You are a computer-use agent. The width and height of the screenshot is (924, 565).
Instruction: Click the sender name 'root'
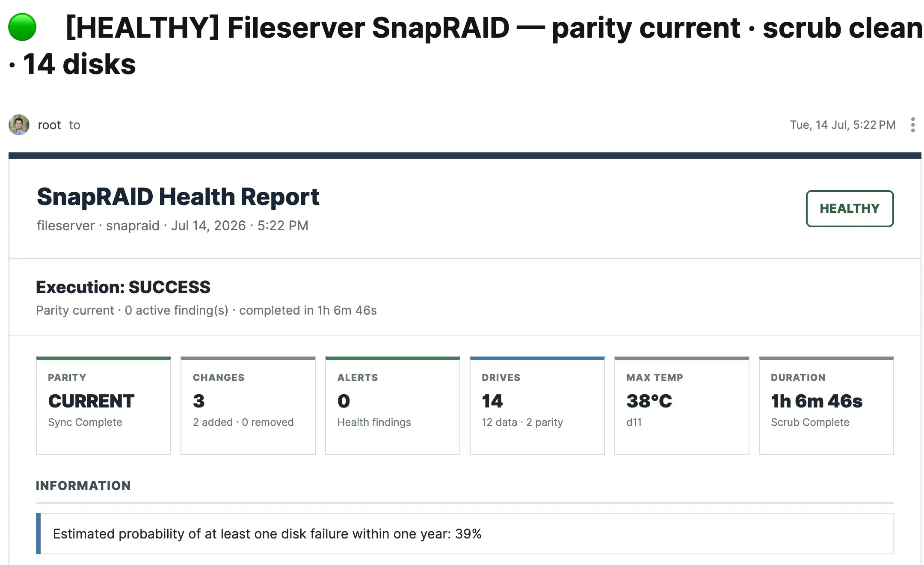point(49,125)
